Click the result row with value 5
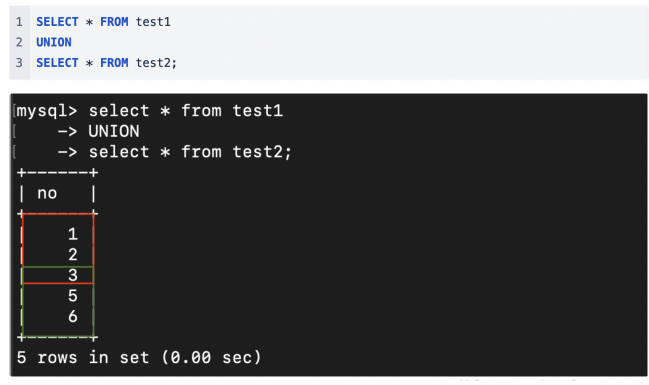The image size is (649, 385). tap(58, 296)
